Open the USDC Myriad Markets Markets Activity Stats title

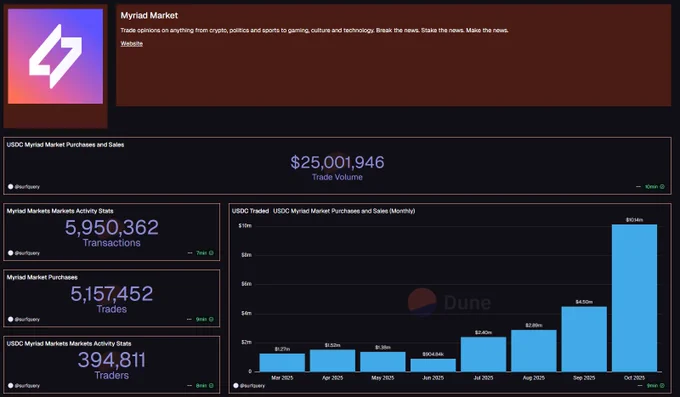tap(69, 344)
